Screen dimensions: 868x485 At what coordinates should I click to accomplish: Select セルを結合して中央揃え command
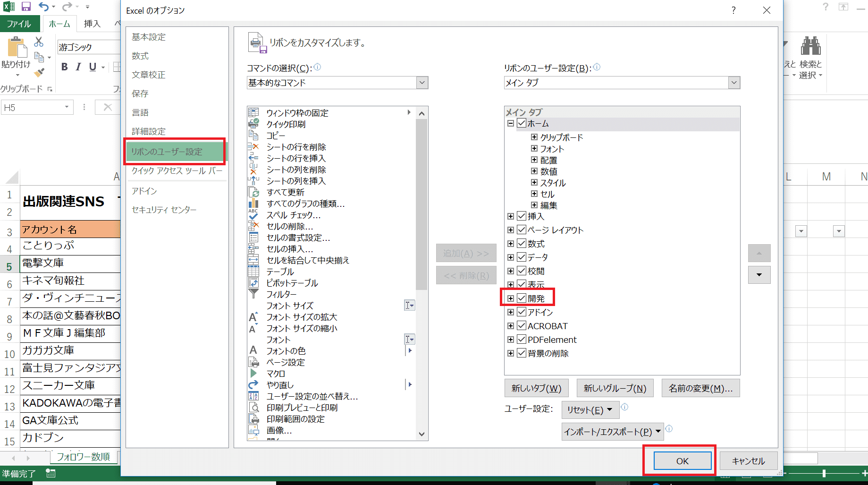tap(308, 260)
